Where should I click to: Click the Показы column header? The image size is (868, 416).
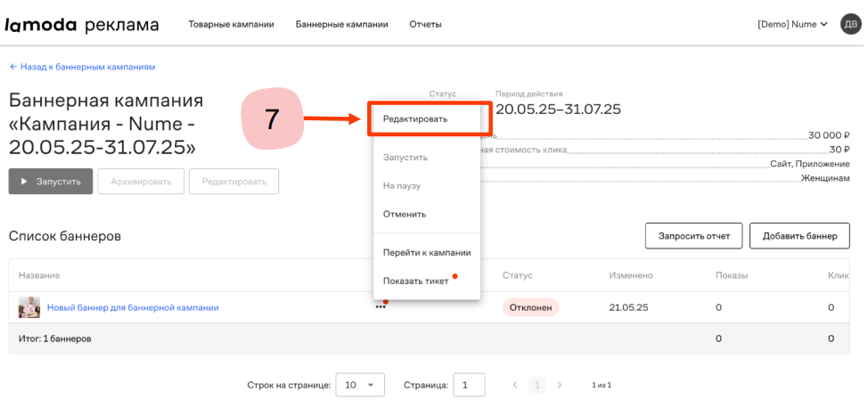tap(732, 275)
